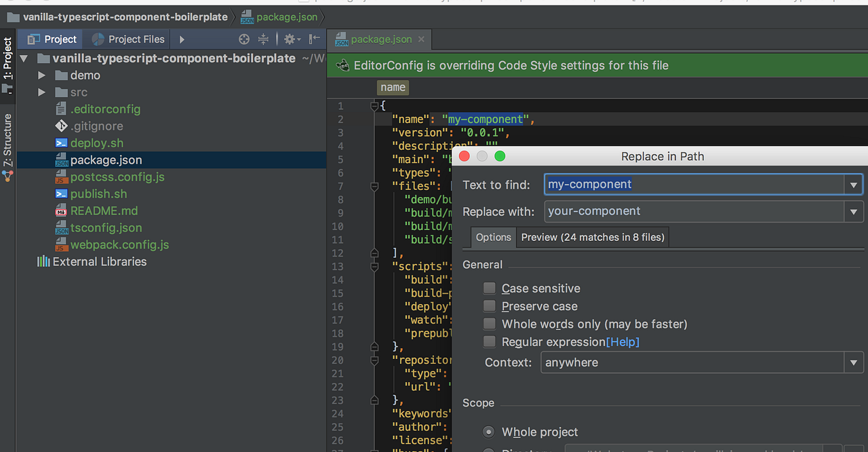The width and height of the screenshot is (868, 452).
Task: Open the README.md file
Action: (x=104, y=211)
